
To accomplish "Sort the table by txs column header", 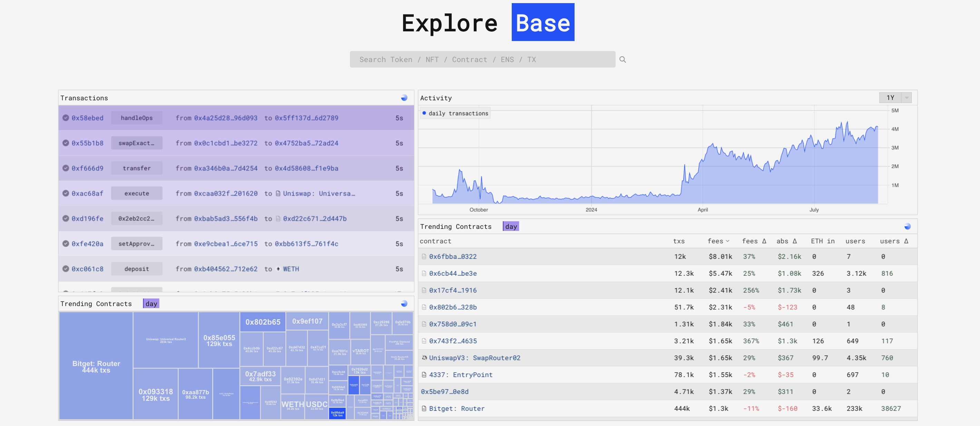I will click(679, 241).
